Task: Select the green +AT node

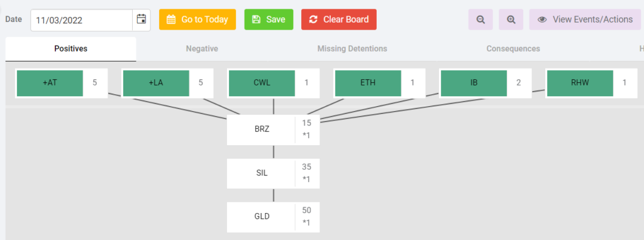Action: pos(50,83)
